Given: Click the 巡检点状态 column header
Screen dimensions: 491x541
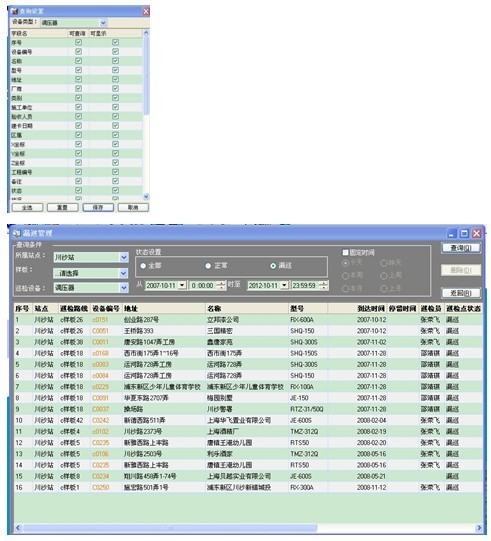Looking at the screenshot, I should click(463, 308).
